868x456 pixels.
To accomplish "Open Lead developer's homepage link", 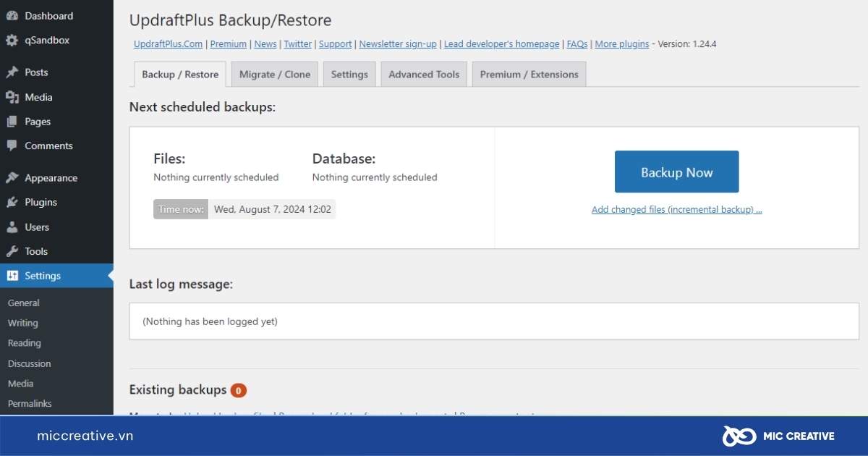I will pos(502,44).
